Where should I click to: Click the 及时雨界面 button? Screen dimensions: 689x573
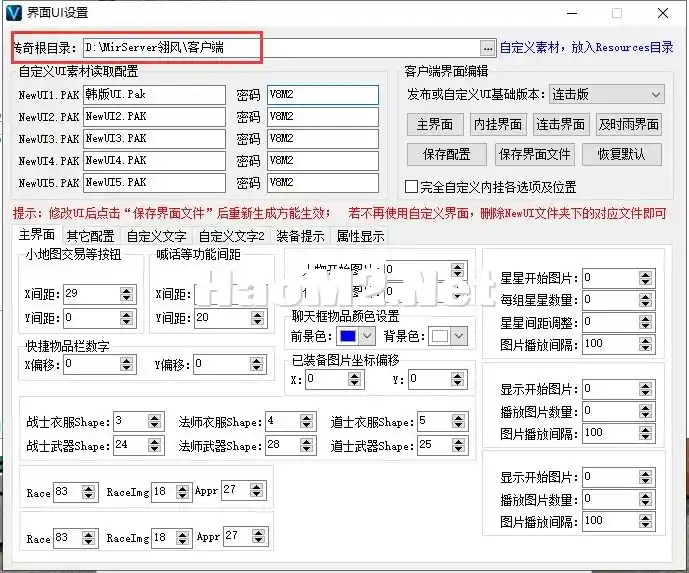coord(629,125)
